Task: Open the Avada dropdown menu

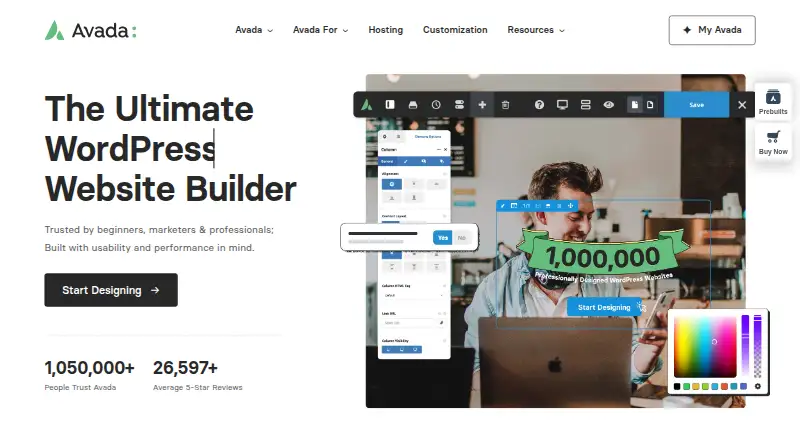Action: pyautogui.click(x=254, y=30)
